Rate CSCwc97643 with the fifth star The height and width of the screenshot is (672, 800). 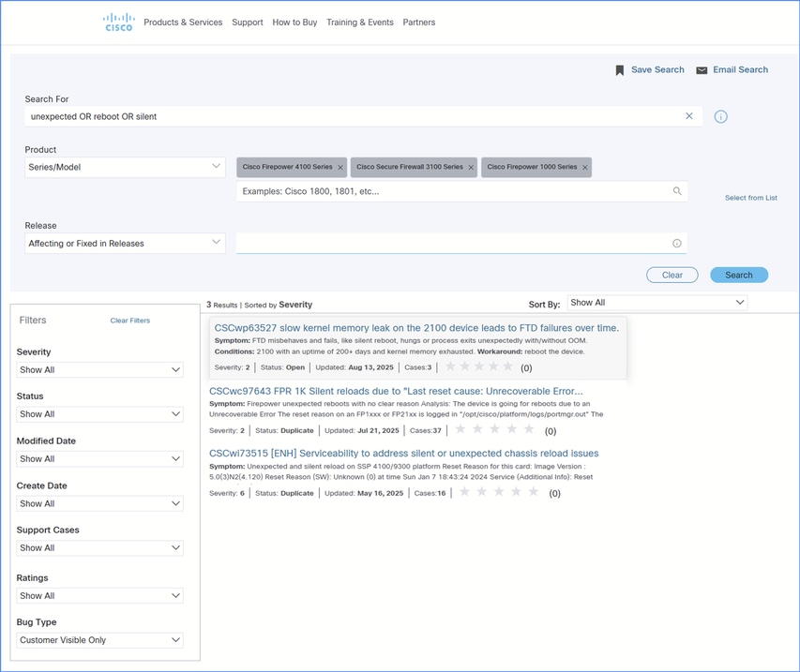(529, 429)
